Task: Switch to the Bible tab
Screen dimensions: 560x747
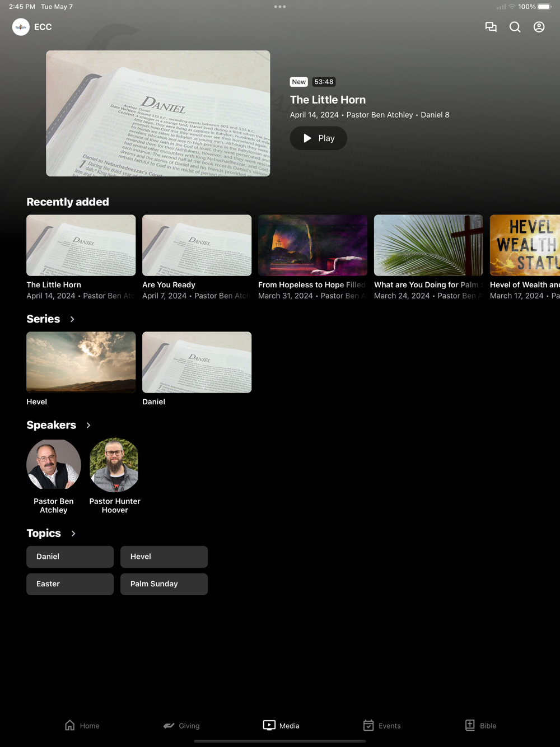Action: (480, 726)
